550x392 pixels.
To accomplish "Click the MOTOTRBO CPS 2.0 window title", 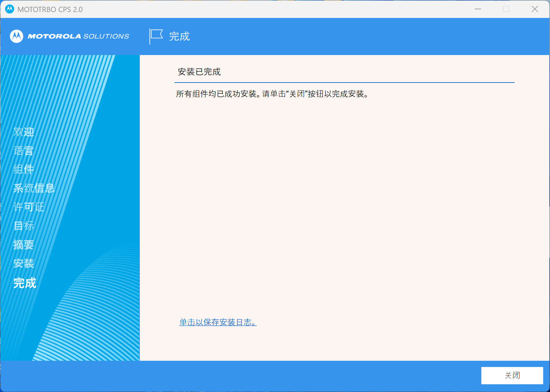I will pyautogui.click(x=50, y=10).
